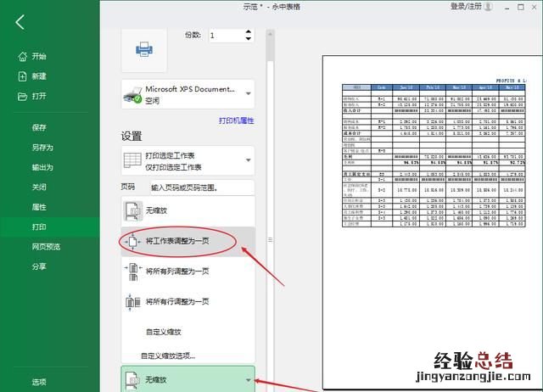Click the 份数 copies input field
Screen dimensions: 543x392
pyautogui.click(x=227, y=36)
